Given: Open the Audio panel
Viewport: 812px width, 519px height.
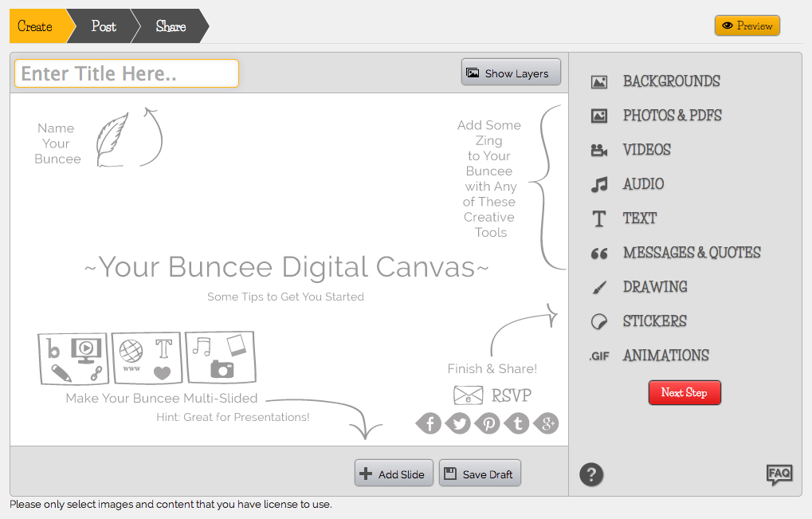Looking at the screenshot, I should pos(642,184).
